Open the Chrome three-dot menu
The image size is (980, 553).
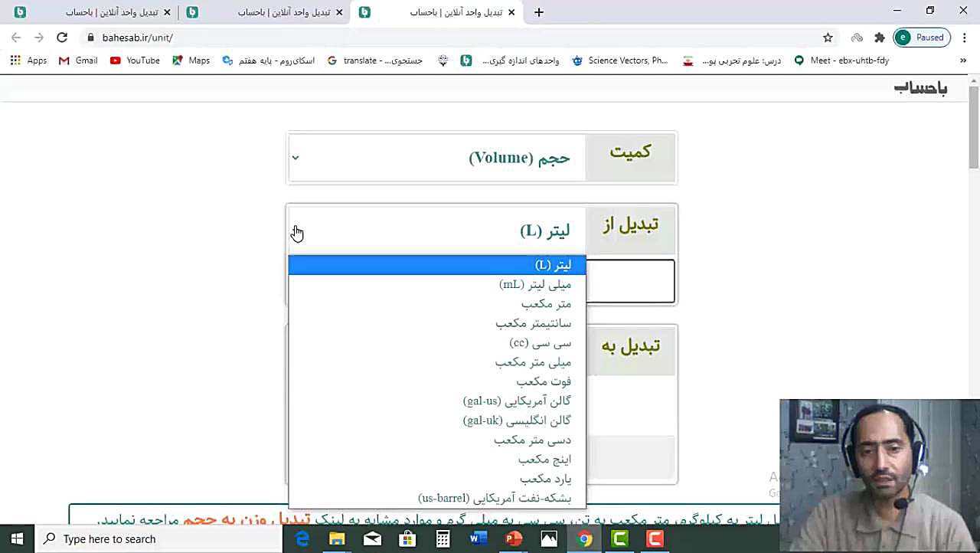pos(964,38)
